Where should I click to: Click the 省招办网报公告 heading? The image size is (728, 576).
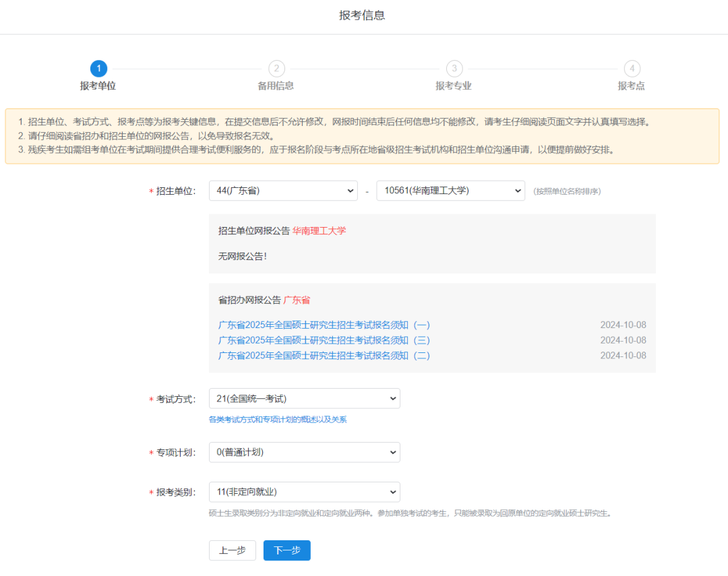(x=250, y=300)
